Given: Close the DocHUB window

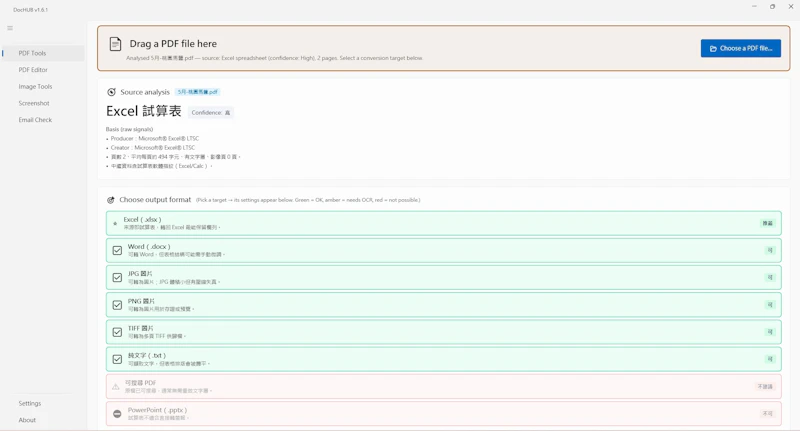Looking at the screenshot, I should pos(791,6).
